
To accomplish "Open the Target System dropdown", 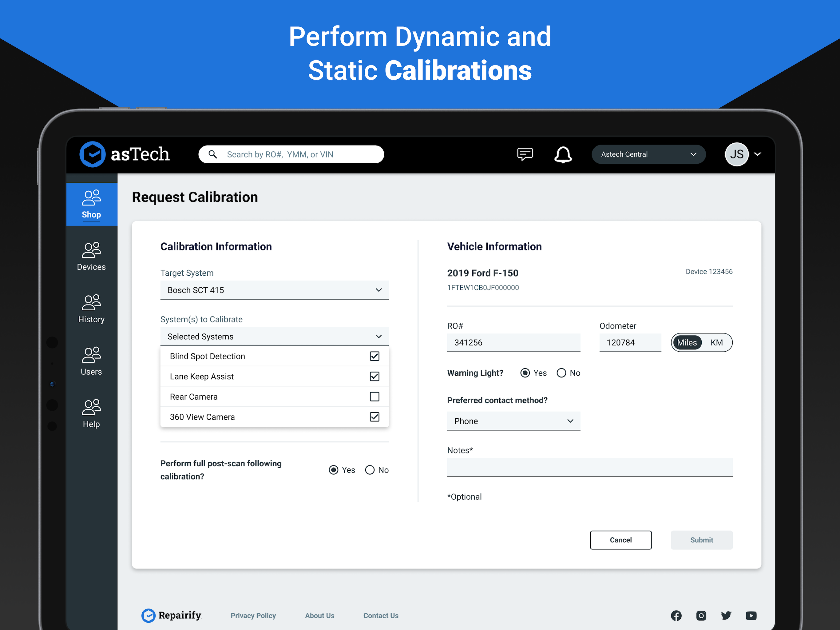I will (275, 290).
